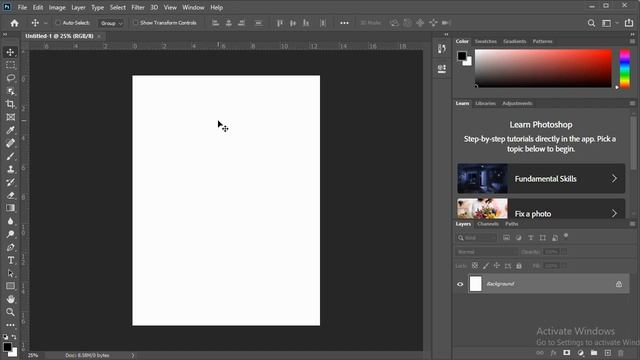This screenshot has width=640, height=360.
Task: Select the Gradient tool
Action: click(11, 208)
